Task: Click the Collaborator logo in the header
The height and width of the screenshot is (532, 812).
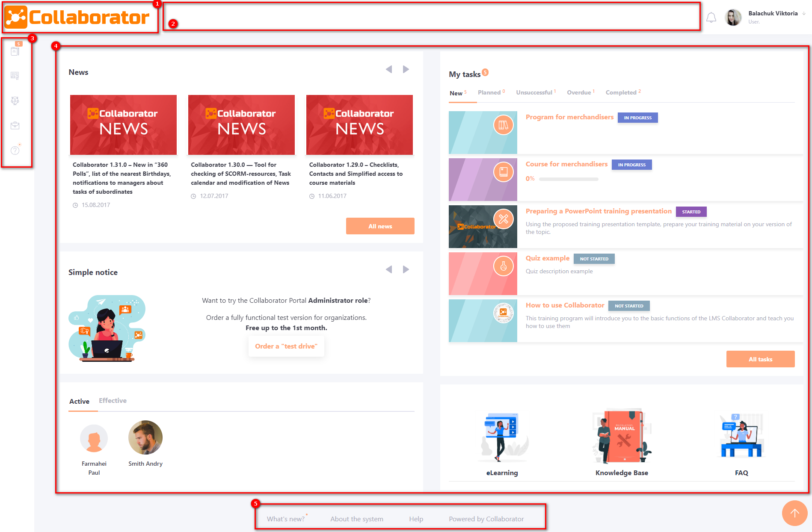Action: pos(77,17)
